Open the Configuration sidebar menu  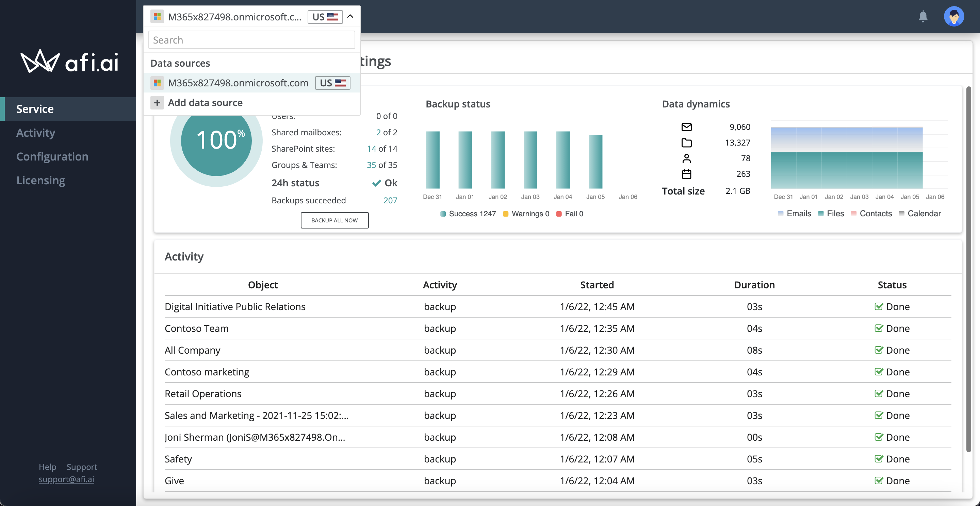click(52, 157)
